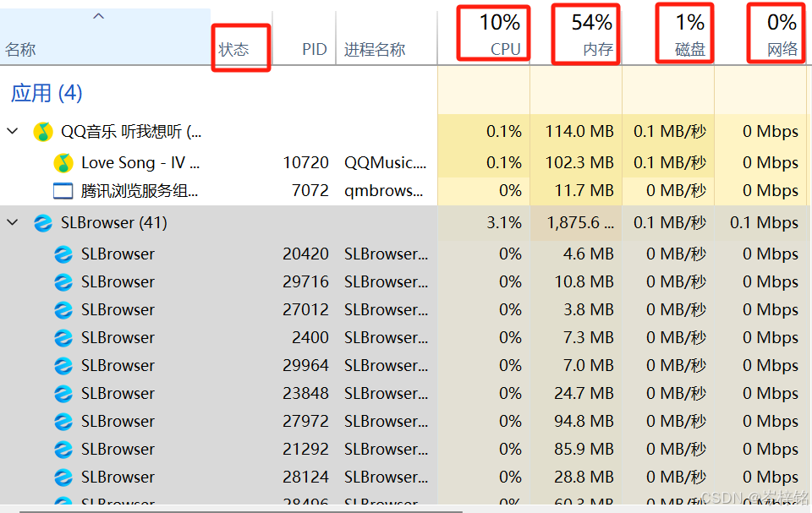Click the 7.0 MB memory value

(x=589, y=366)
